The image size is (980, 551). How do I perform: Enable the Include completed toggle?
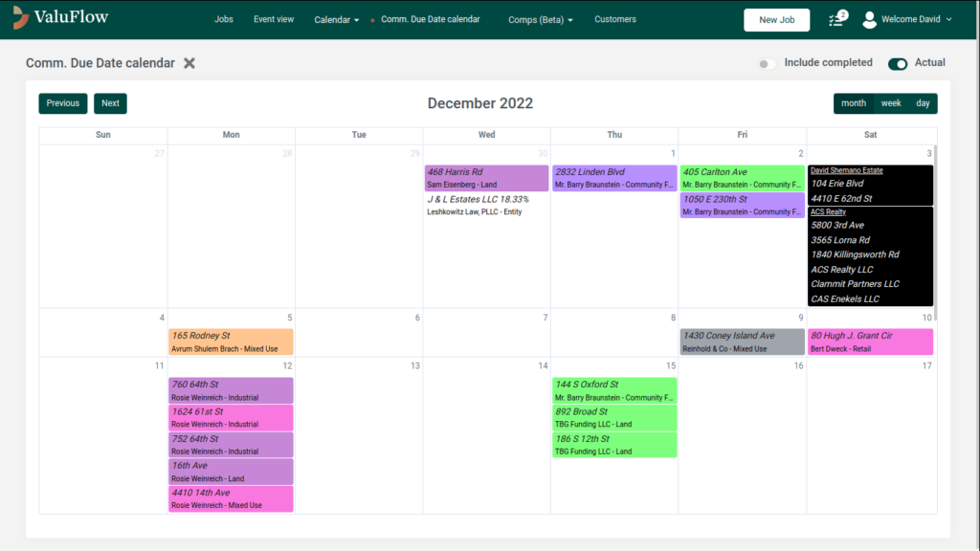(767, 61)
